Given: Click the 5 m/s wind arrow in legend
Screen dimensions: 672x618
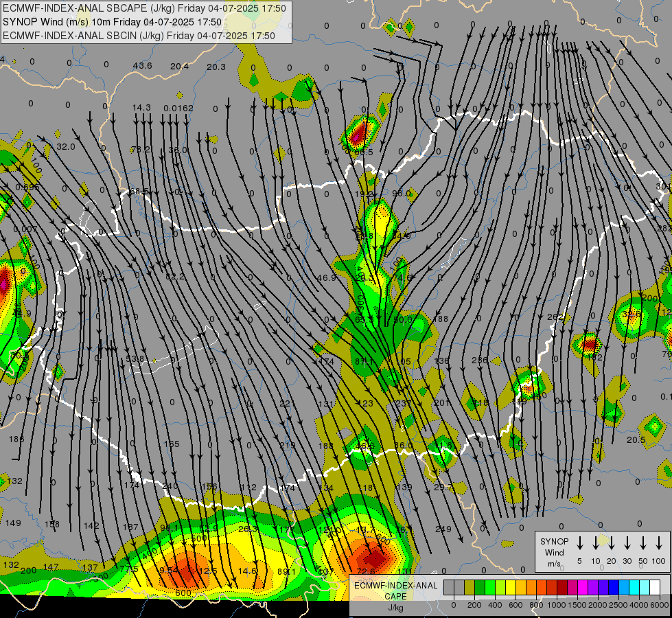Looking at the screenshot, I should point(579,543).
